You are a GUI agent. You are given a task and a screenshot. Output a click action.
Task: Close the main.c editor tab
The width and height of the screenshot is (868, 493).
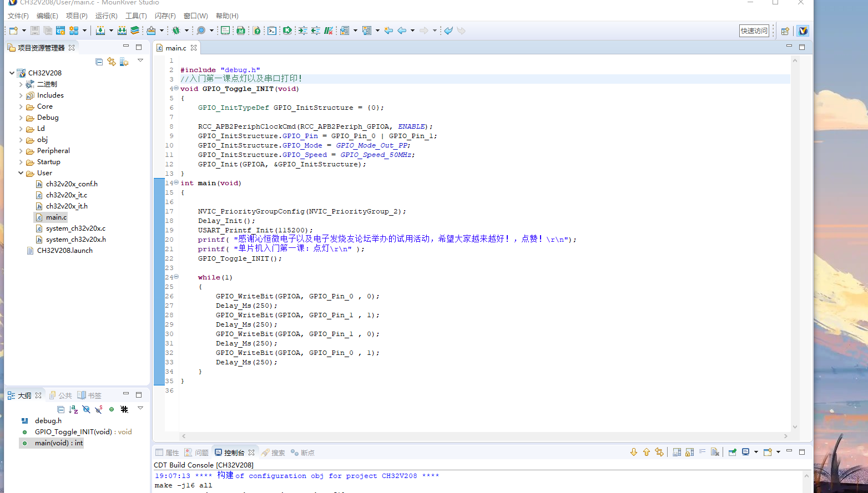pos(194,48)
